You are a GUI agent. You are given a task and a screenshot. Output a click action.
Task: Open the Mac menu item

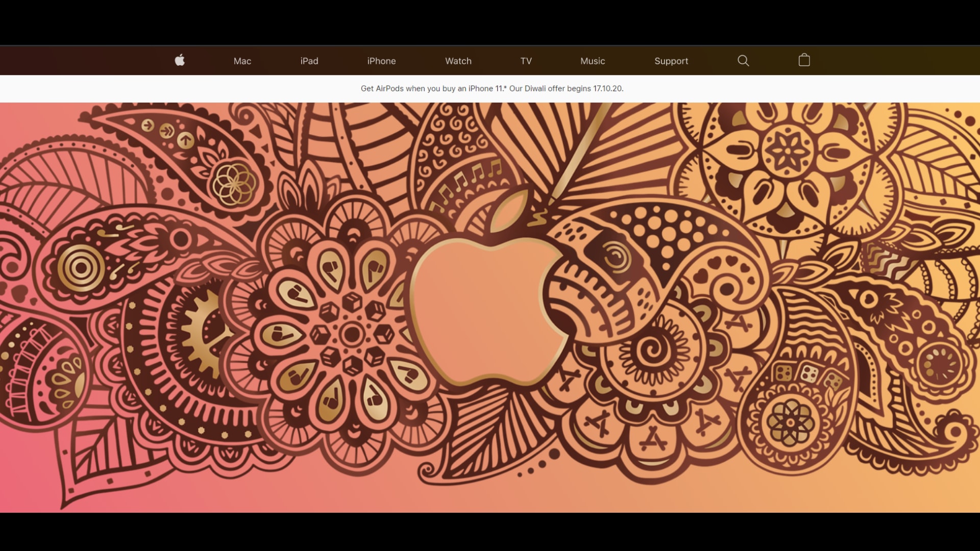click(x=242, y=61)
